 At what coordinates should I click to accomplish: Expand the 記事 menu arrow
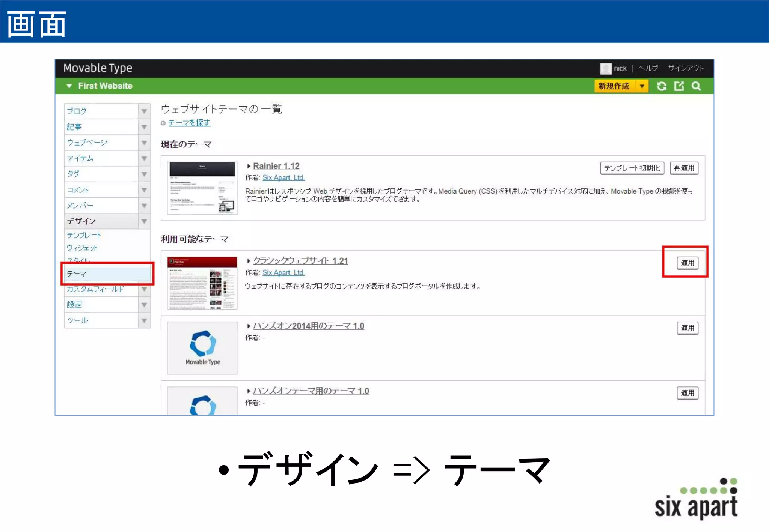coord(144,127)
